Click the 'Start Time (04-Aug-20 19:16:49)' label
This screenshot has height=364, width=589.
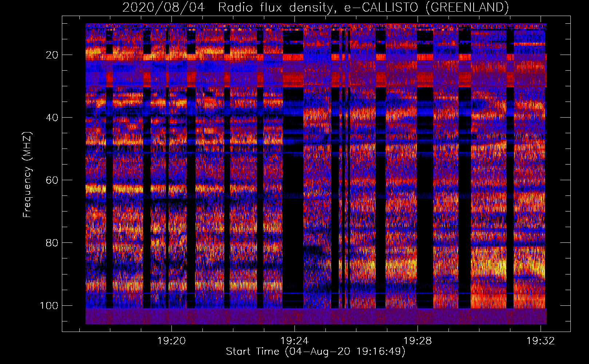[x=316, y=352]
